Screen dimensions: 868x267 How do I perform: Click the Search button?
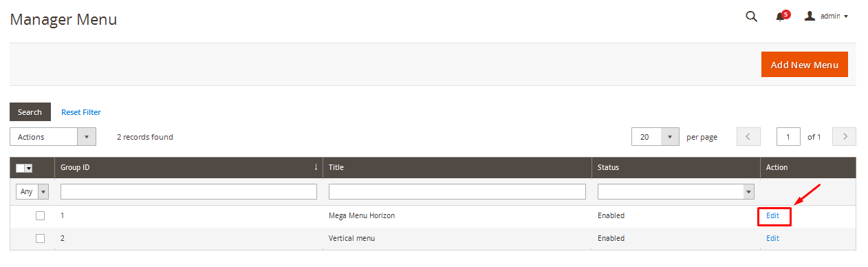[30, 112]
